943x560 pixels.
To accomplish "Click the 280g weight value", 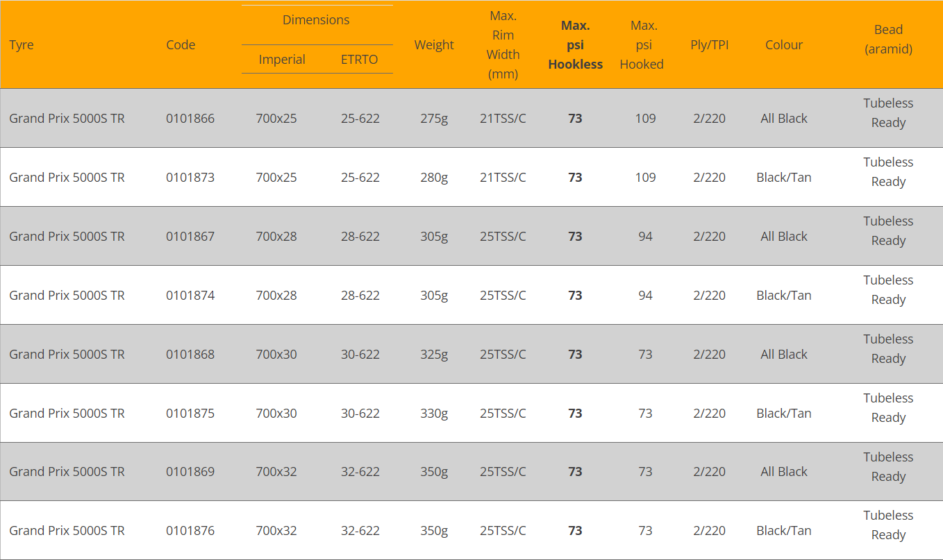I will click(434, 178).
